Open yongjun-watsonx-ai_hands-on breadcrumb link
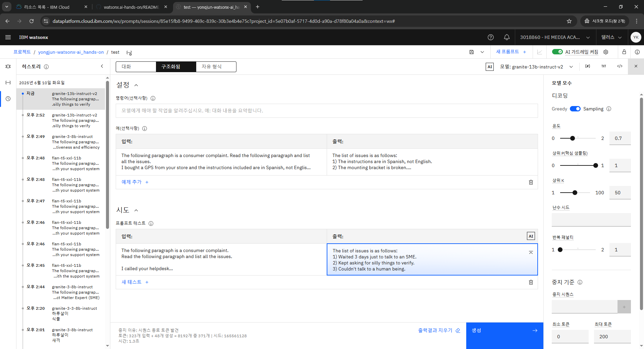The width and height of the screenshot is (644, 349). coord(71,52)
